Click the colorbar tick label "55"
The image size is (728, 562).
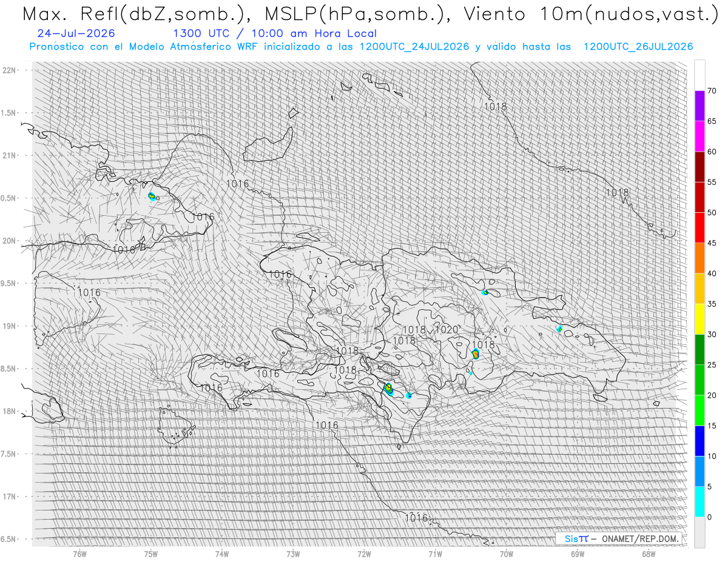point(712,182)
